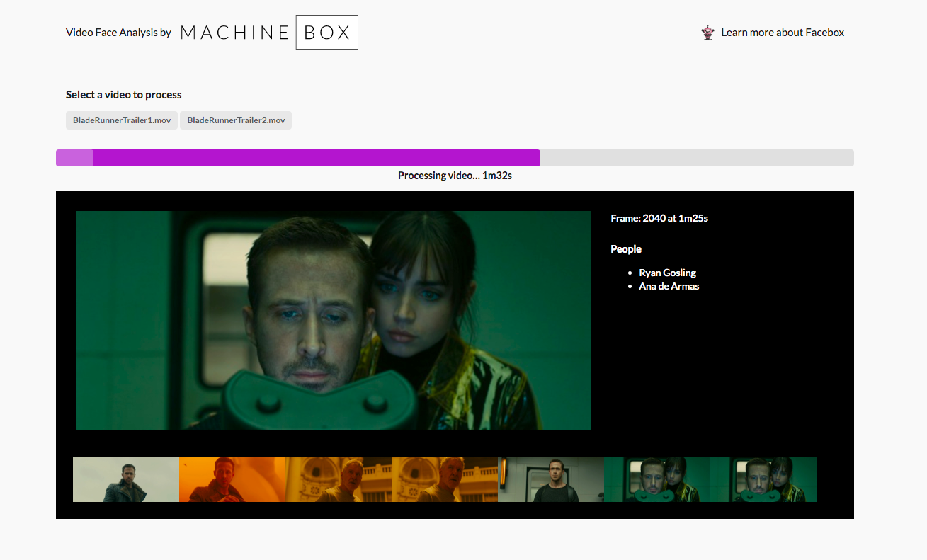Click the large video frame preview

coord(334,320)
